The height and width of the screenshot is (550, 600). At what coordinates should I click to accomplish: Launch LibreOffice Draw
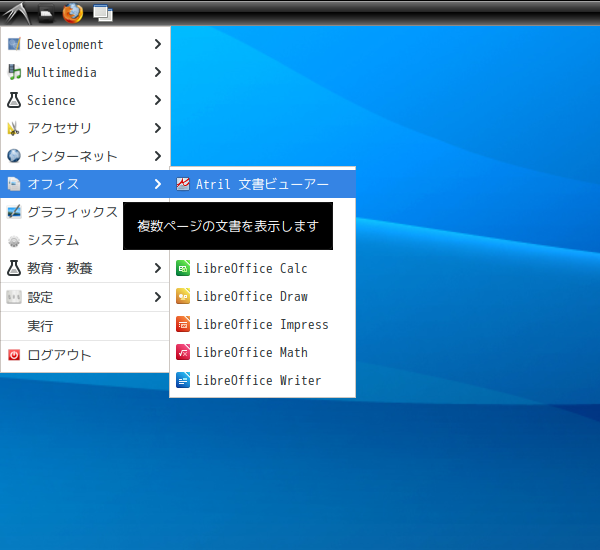click(x=262, y=297)
